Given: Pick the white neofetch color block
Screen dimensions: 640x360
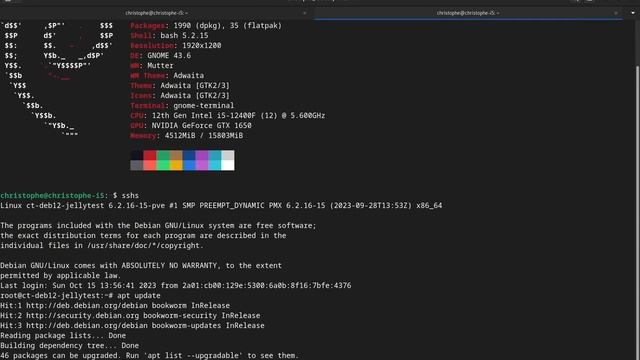Looking at the screenshot, I should 228,165.
